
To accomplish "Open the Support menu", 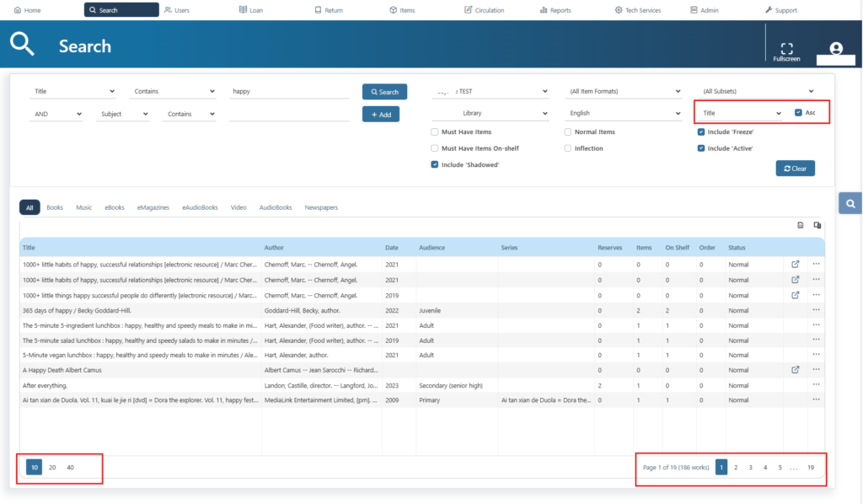I will pyautogui.click(x=781, y=10).
